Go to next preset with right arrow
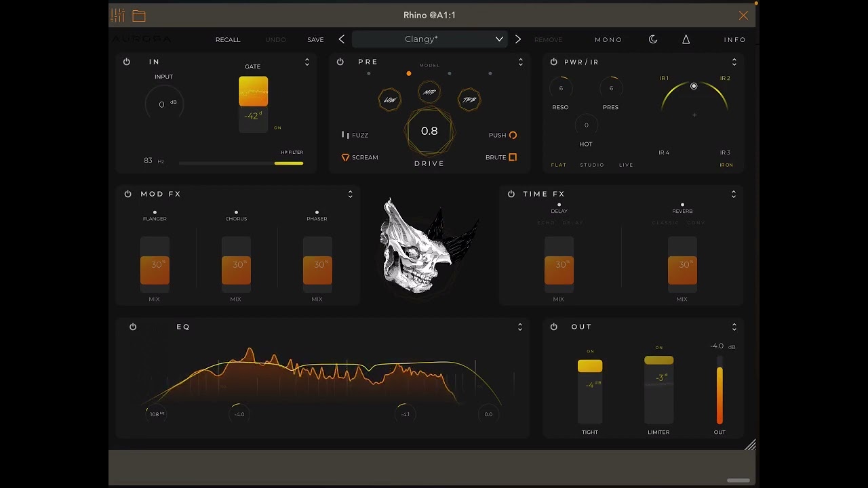Image resolution: width=868 pixels, height=488 pixels. (518, 39)
